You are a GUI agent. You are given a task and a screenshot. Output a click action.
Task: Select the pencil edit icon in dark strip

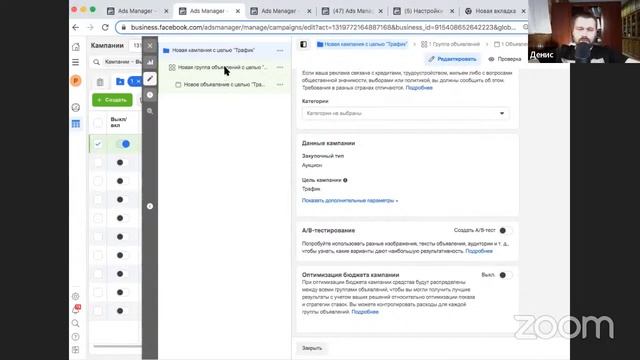(x=150, y=78)
